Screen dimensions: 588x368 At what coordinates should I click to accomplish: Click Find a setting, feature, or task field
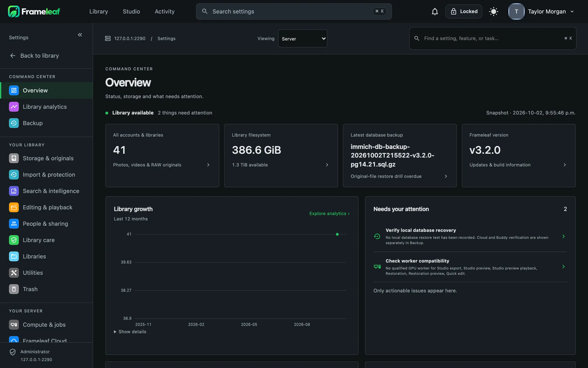pyautogui.click(x=492, y=39)
